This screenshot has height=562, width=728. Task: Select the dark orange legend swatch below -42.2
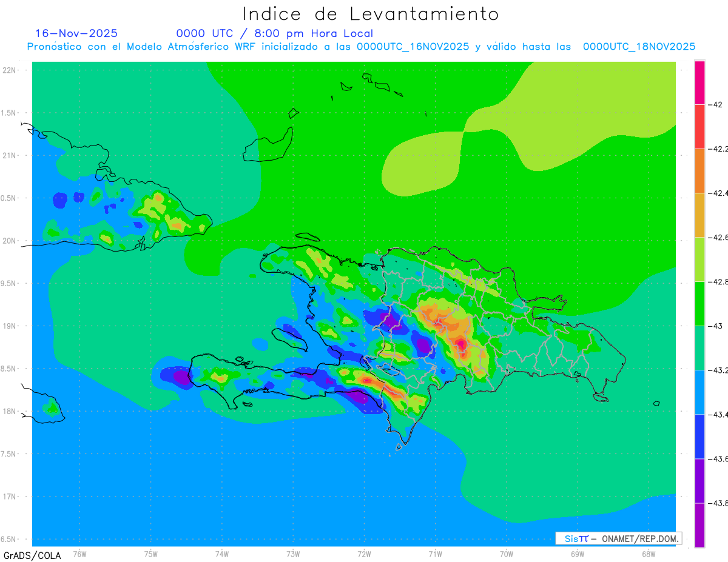[699, 171]
